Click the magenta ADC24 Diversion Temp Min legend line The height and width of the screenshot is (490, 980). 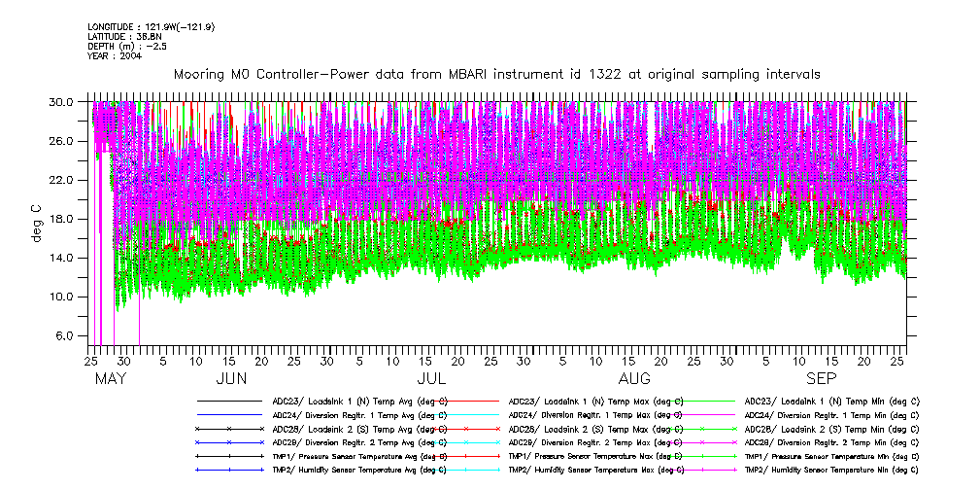(x=701, y=414)
